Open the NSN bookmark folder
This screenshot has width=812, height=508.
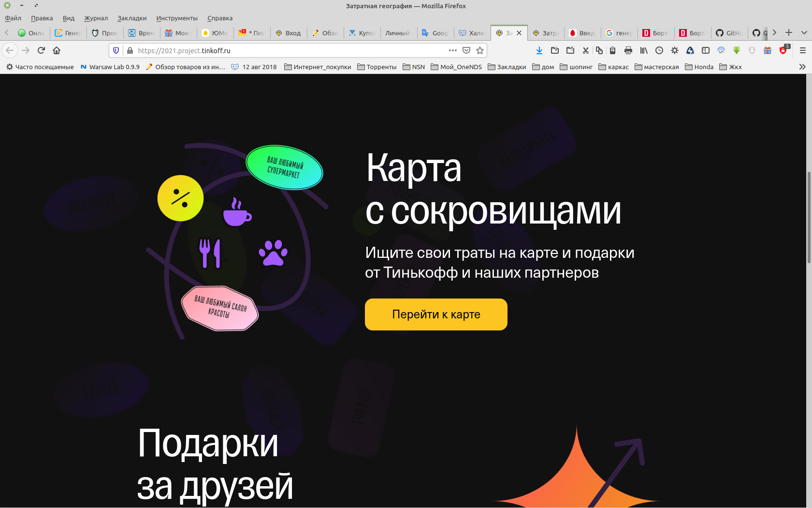click(414, 67)
